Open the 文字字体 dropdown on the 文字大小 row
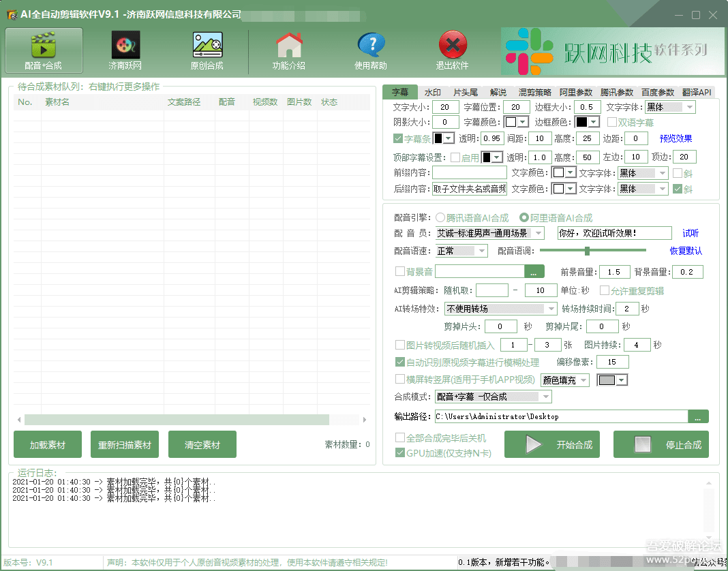The image size is (728, 571). click(x=670, y=107)
